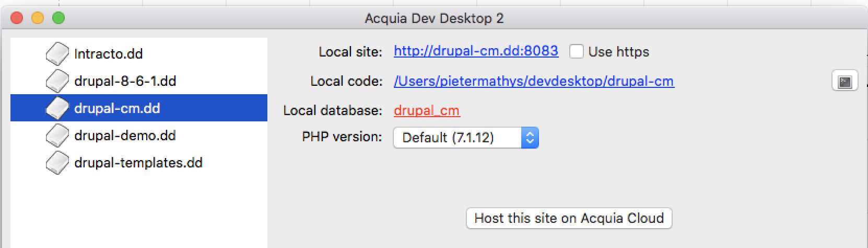Image resolution: width=868 pixels, height=248 pixels.
Task: Close the Acquia Dev Desktop window
Action: pyautogui.click(x=17, y=18)
